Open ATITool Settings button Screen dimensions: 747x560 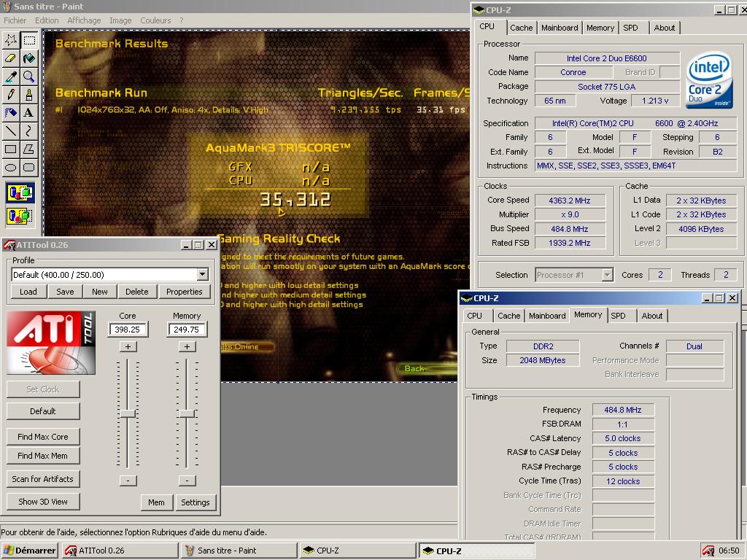[196, 502]
